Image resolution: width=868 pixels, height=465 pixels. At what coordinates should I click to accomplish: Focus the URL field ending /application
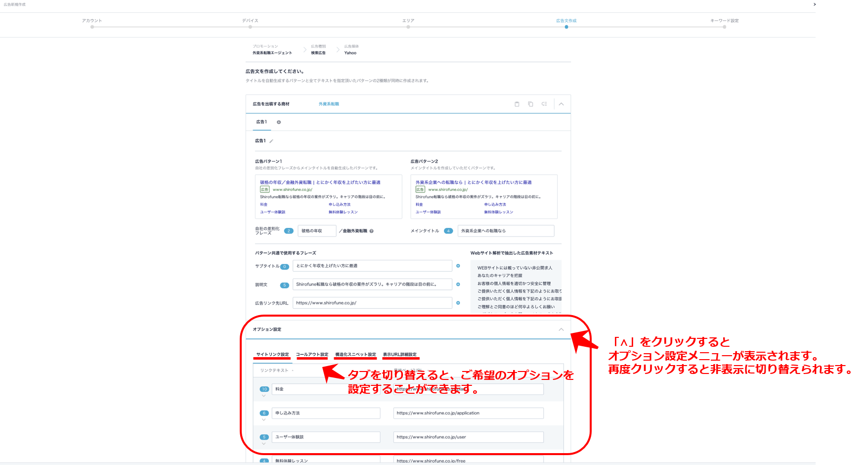point(469,413)
